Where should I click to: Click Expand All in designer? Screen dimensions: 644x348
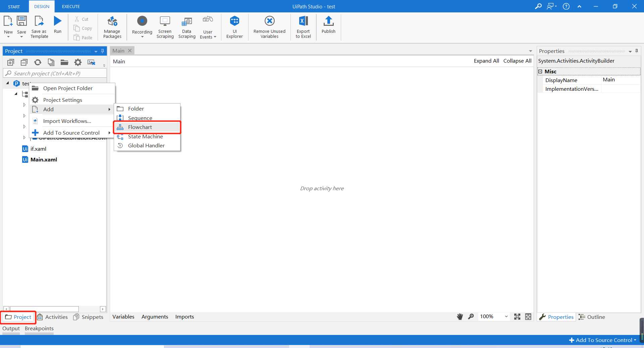[486, 61]
